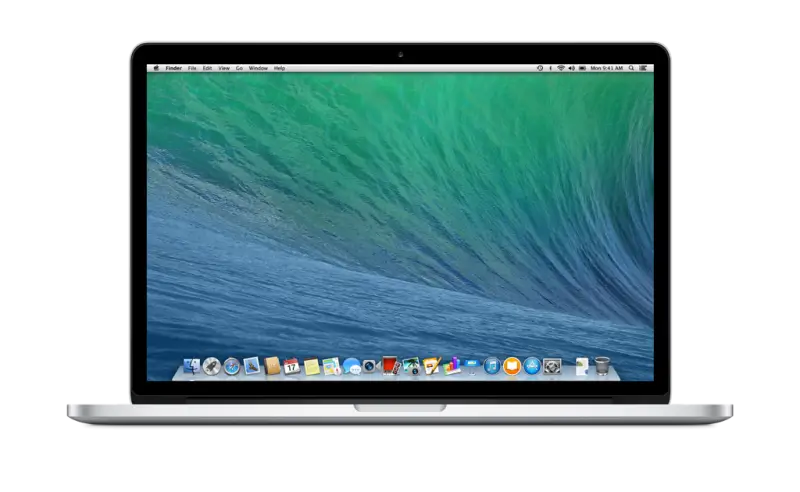
Task: Open the Go menu
Action: click(x=239, y=68)
